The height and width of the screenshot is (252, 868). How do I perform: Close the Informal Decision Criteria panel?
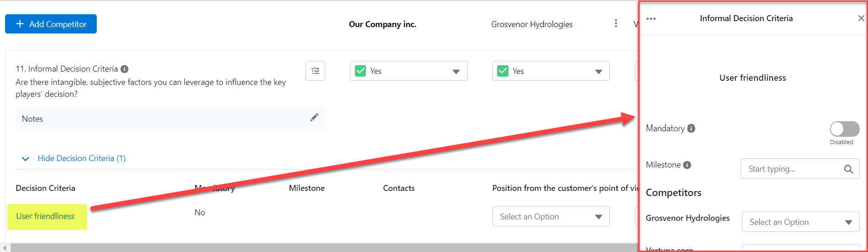(x=861, y=18)
